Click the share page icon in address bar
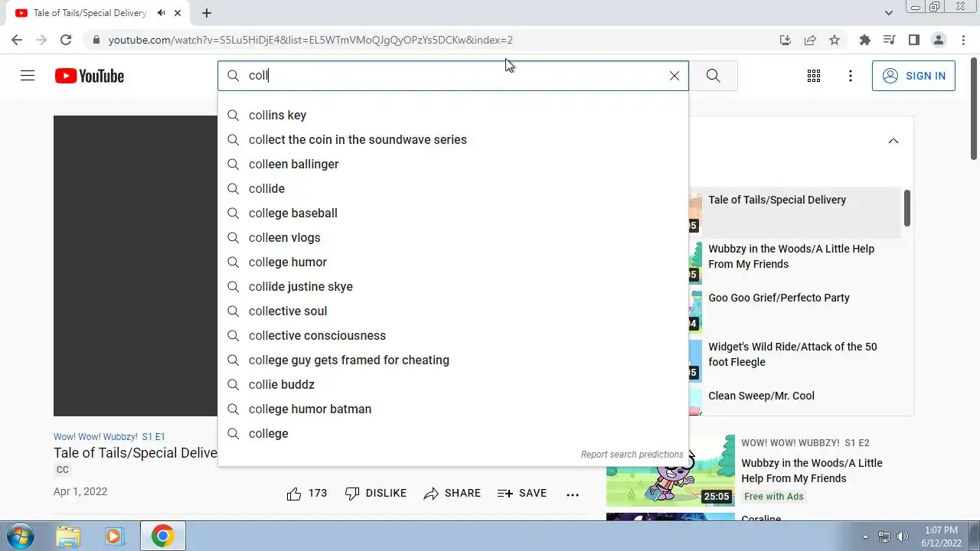 pos(810,40)
